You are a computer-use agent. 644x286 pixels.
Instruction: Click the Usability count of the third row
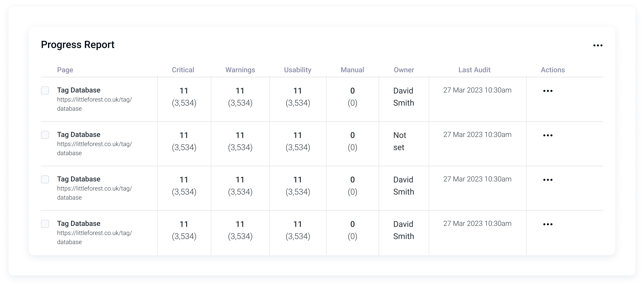[298, 186]
